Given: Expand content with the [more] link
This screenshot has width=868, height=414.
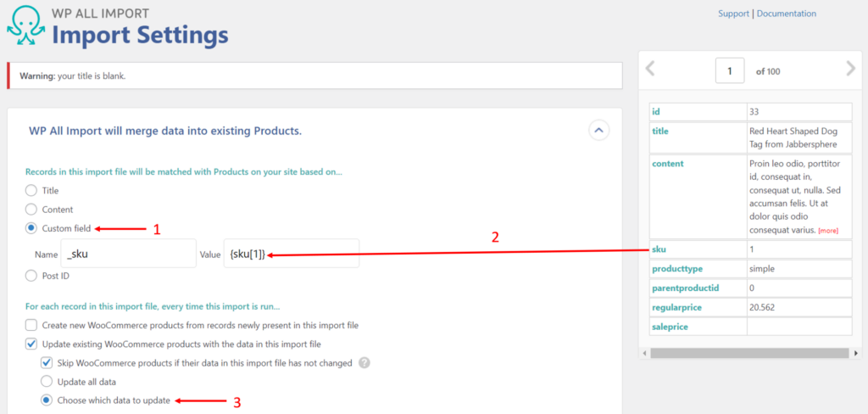Looking at the screenshot, I should [828, 231].
